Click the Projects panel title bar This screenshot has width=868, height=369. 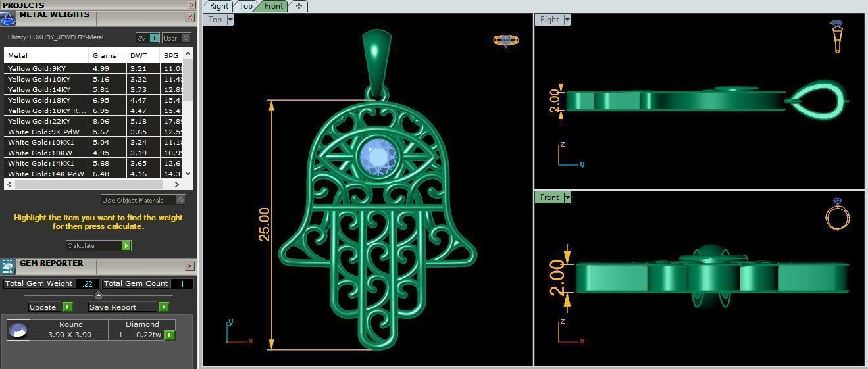(x=93, y=5)
